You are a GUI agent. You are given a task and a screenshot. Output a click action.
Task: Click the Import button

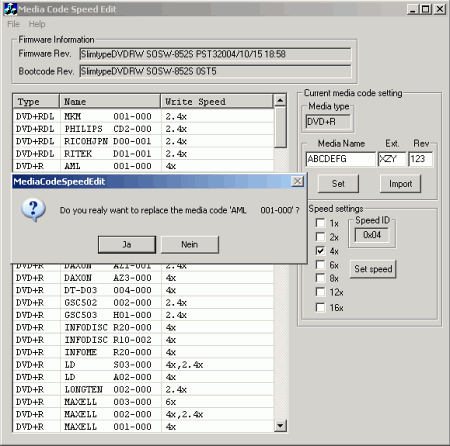(400, 184)
